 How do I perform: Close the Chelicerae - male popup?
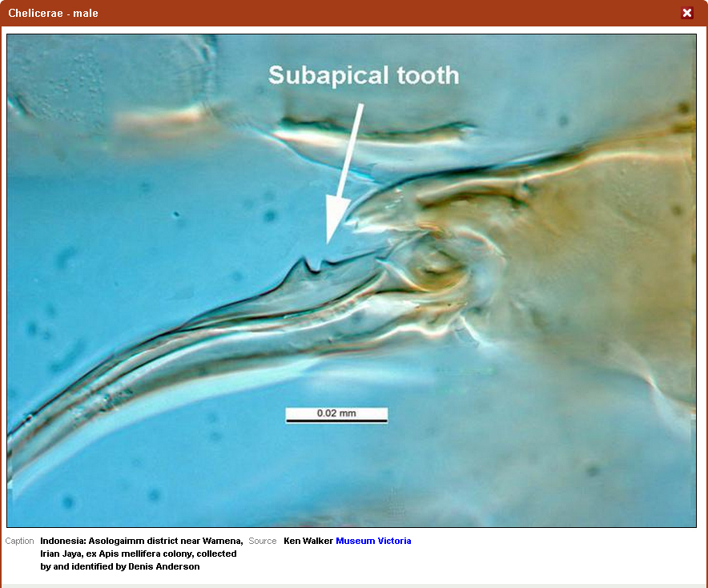686,13
